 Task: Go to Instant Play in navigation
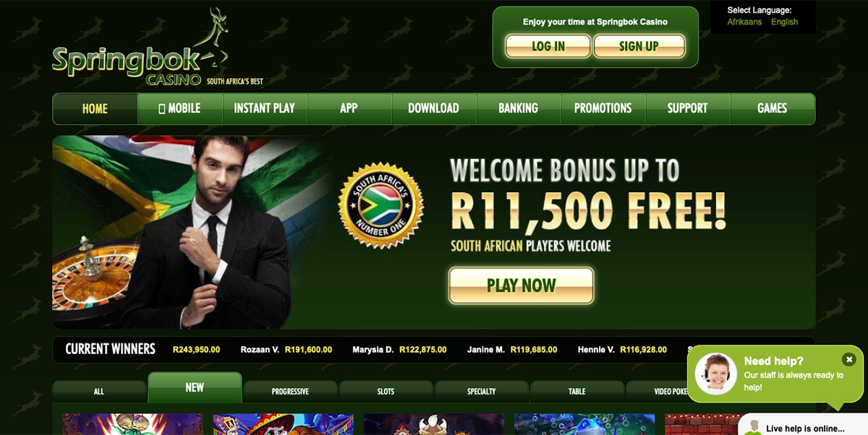click(265, 108)
